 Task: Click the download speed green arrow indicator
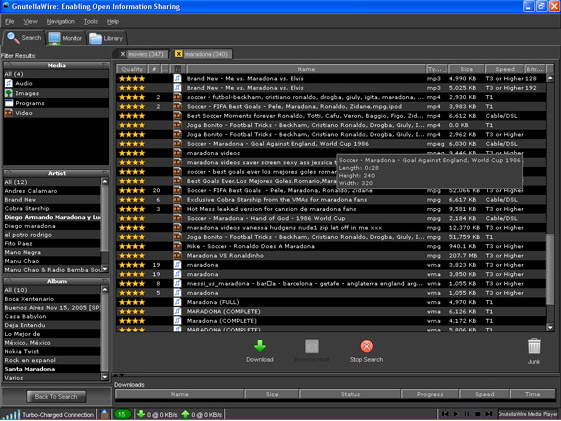click(x=141, y=415)
